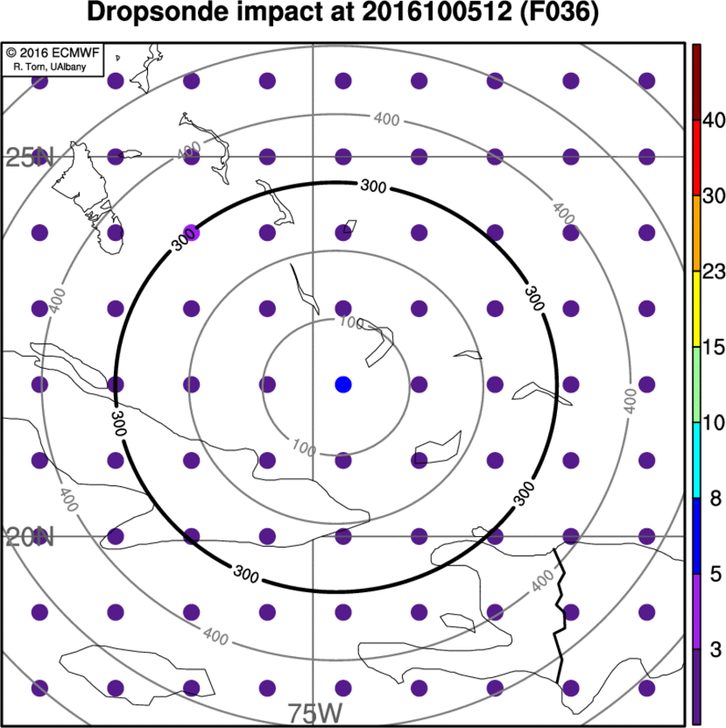Click the blue dot at the storm center
The width and height of the screenshot is (726, 728).
[x=344, y=384]
